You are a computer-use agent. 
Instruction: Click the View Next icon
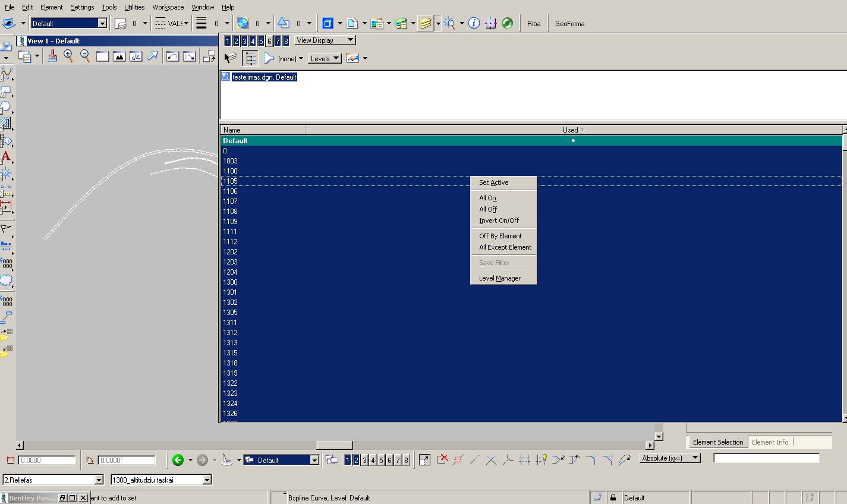pyautogui.click(x=189, y=56)
